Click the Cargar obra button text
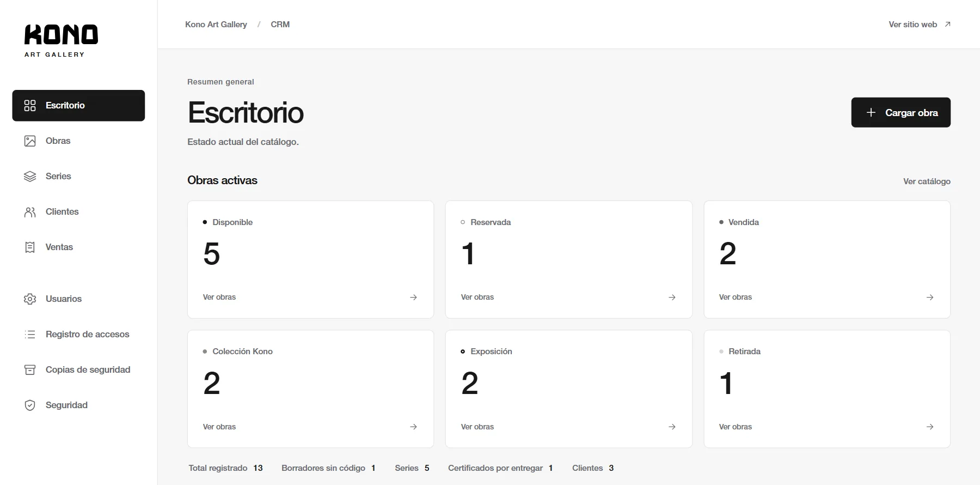This screenshot has height=485, width=980. coord(911,113)
